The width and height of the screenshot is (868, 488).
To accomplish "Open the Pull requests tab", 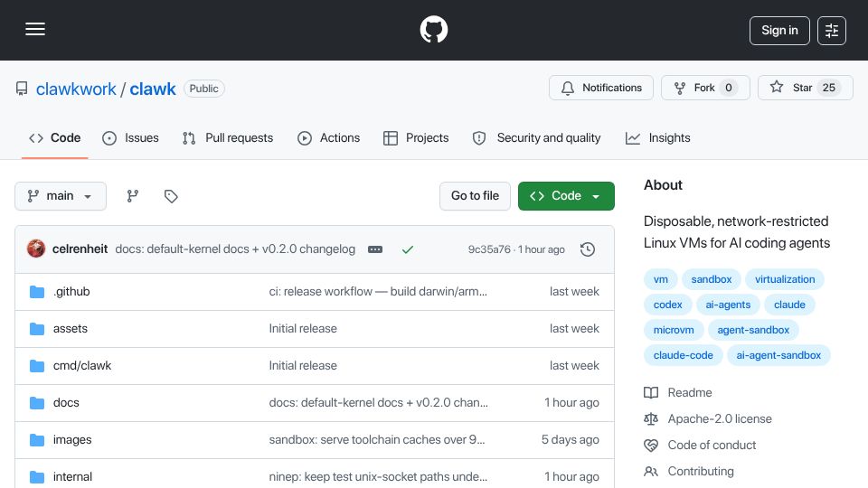I will click(228, 137).
